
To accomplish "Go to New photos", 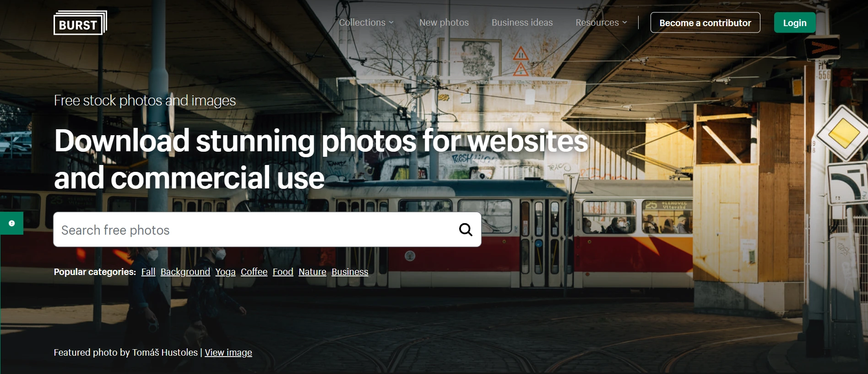I will [444, 22].
